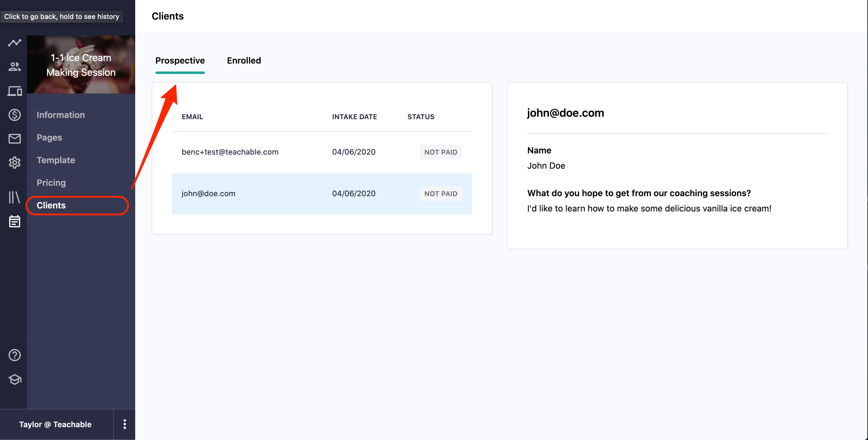The height and width of the screenshot is (440, 868).
Task: Click the Taylor @ Teachable account button
Action: click(55, 424)
